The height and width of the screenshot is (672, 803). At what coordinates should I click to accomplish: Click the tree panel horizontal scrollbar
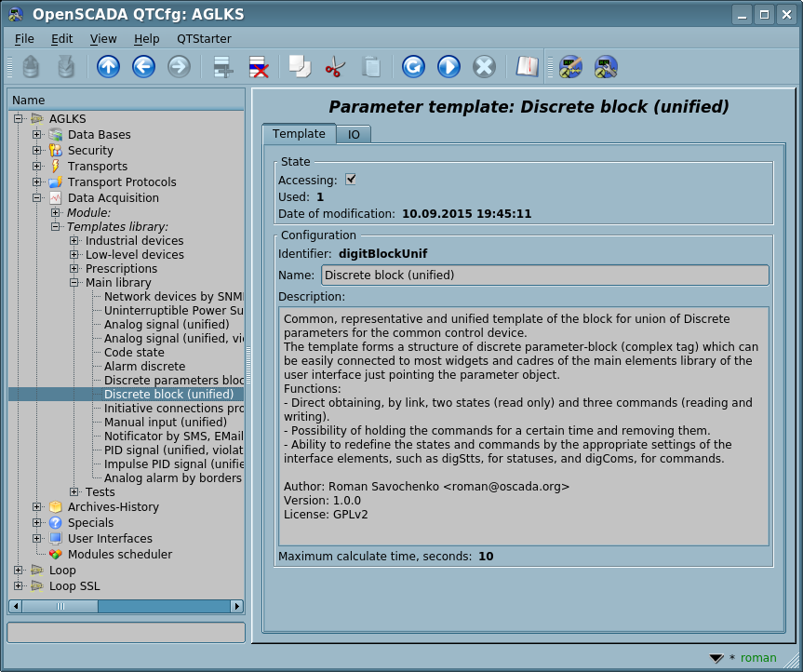(x=126, y=606)
